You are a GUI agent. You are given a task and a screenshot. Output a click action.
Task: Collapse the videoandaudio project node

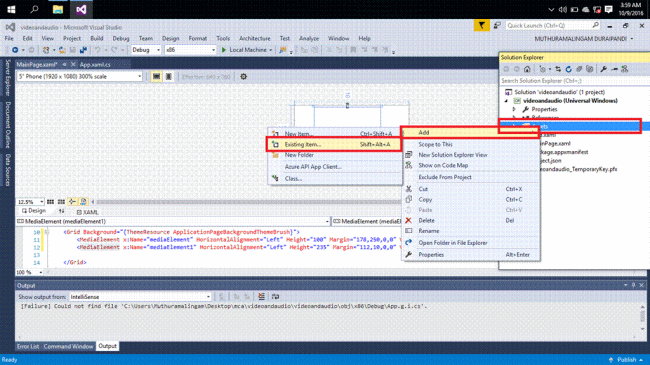[506, 101]
